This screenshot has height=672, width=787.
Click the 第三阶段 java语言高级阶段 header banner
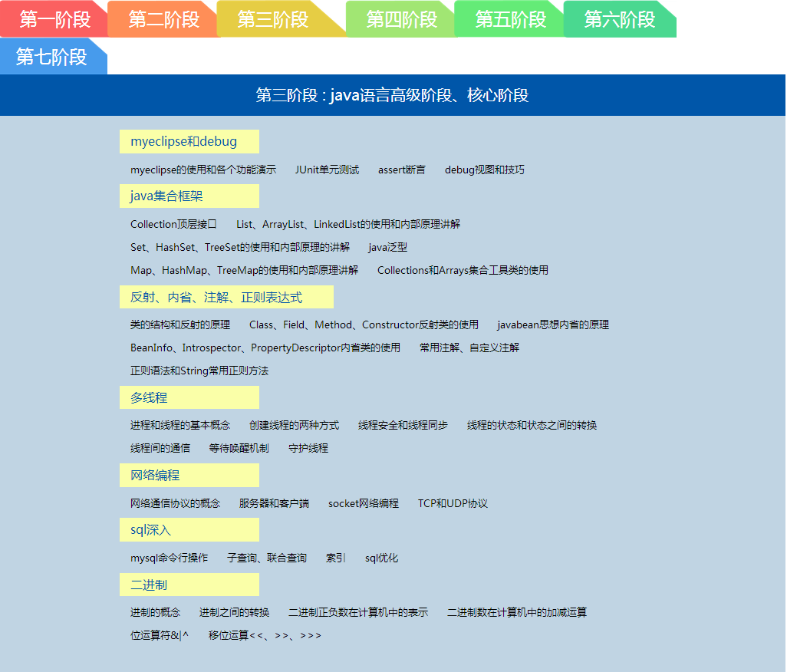[x=393, y=95]
